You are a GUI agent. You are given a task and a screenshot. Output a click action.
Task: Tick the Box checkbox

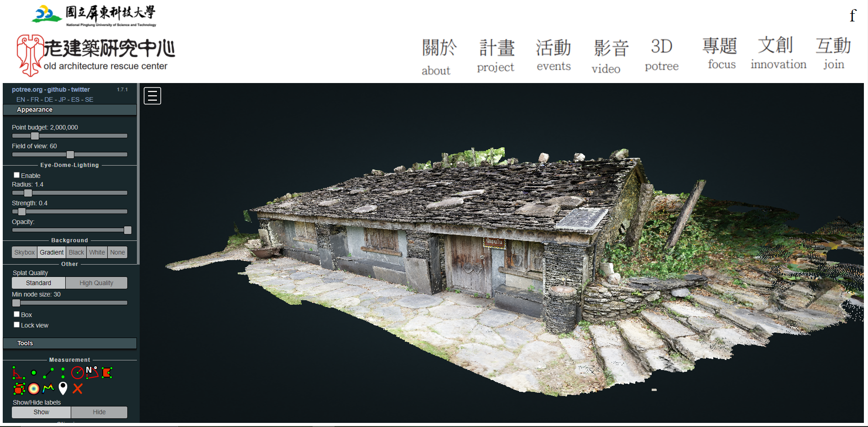tap(16, 314)
